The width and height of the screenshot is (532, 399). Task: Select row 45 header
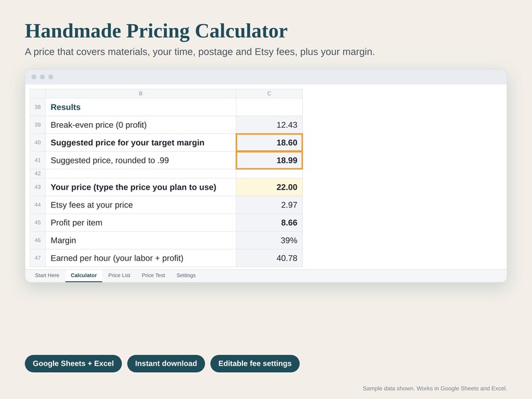[38, 223]
